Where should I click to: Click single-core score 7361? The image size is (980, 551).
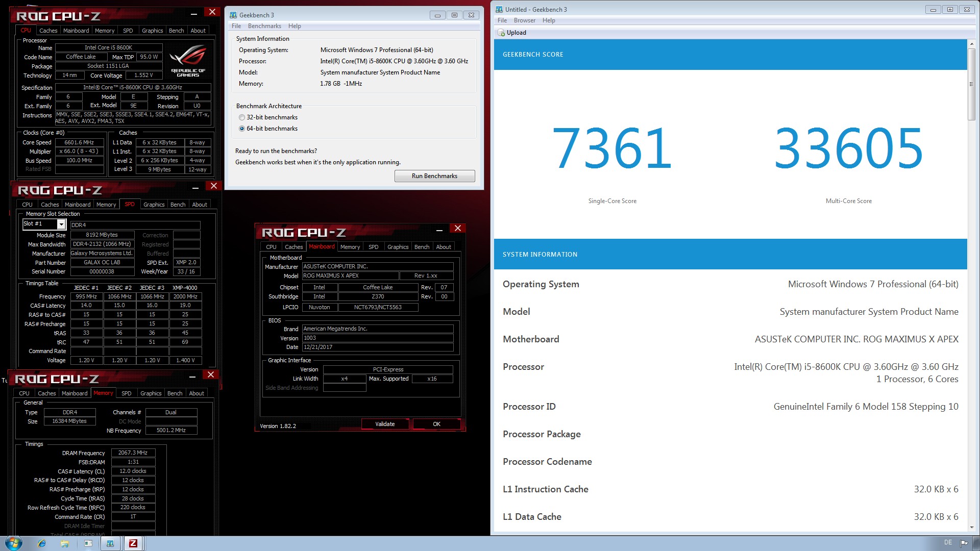(x=612, y=148)
